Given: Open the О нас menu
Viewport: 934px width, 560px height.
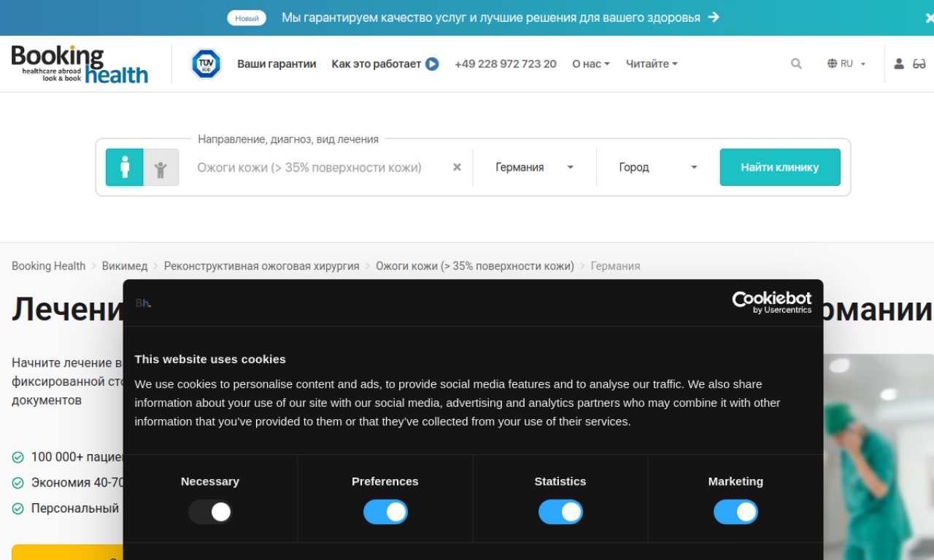Looking at the screenshot, I should 590,64.
